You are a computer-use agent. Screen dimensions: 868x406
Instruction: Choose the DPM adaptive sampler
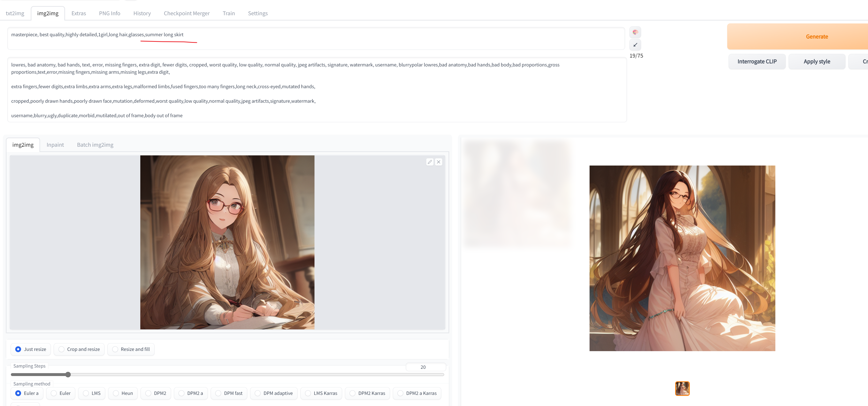pyautogui.click(x=274, y=393)
